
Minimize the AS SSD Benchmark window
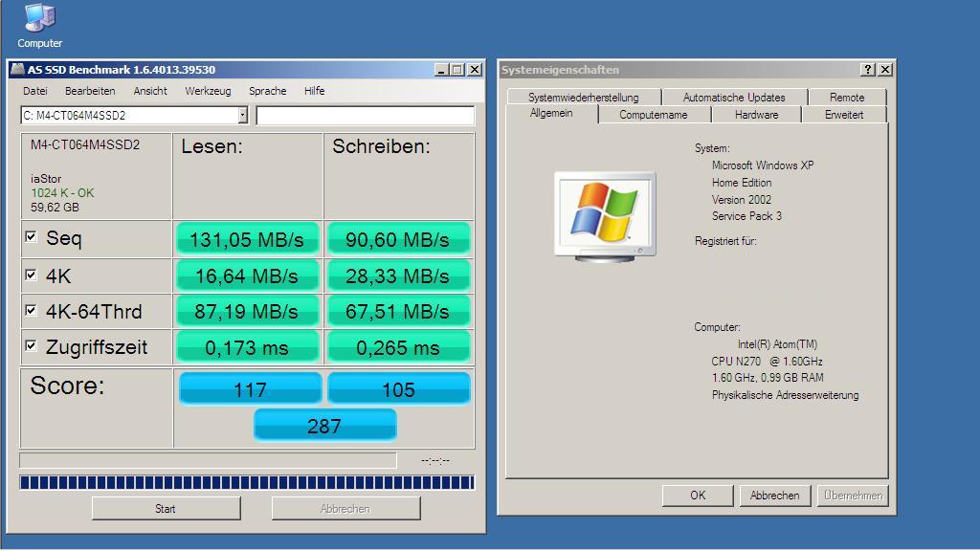441,69
